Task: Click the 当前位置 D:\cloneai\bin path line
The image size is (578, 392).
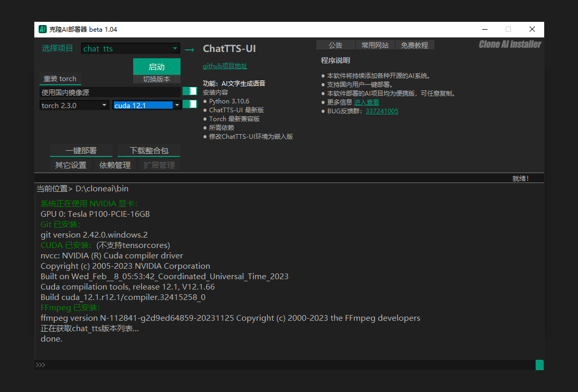Action: pos(83,189)
